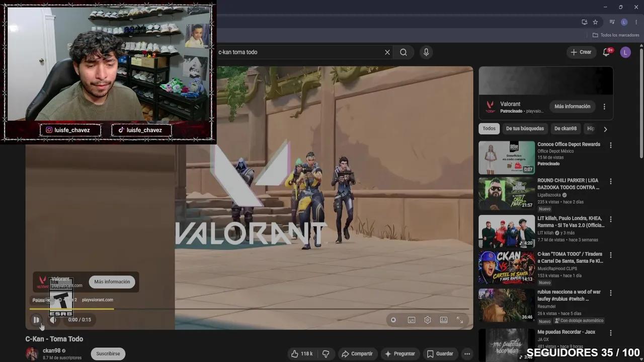
Task: Restore down the Chrome window
Action: coord(620,7)
